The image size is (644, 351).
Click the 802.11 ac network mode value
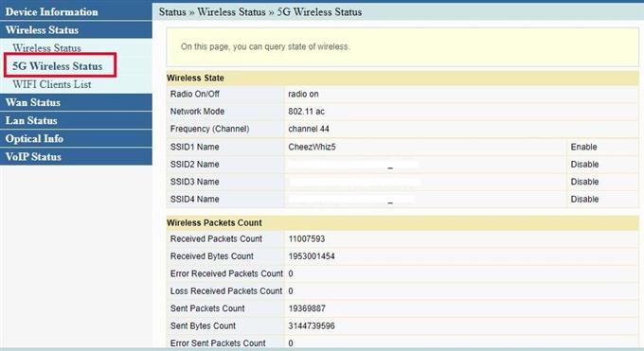(307, 112)
